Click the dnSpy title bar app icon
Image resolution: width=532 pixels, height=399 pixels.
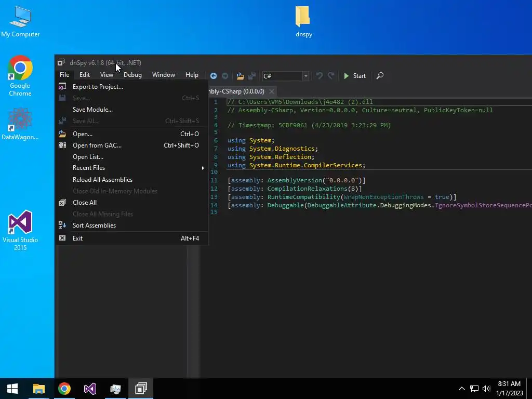pyautogui.click(x=61, y=62)
